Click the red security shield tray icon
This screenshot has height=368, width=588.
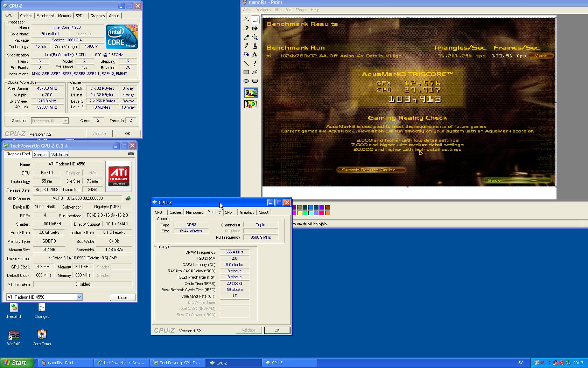pyautogui.click(x=562, y=363)
